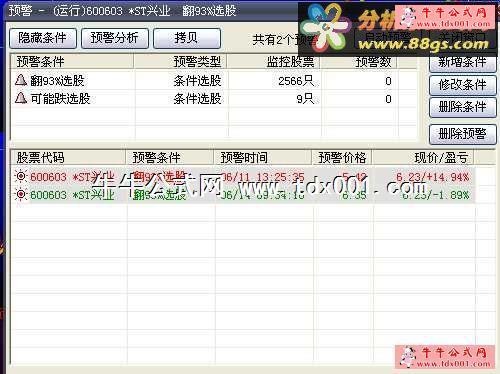This screenshot has width=500, height=374.
Task: Click the 拷贝 copy button
Action: pyautogui.click(x=187, y=38)
